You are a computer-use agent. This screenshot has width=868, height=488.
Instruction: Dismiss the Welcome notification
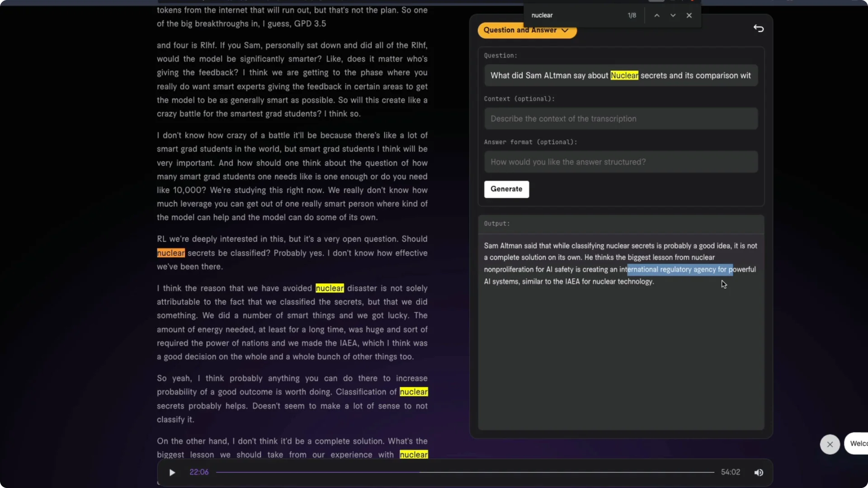[x=830, y=444]
